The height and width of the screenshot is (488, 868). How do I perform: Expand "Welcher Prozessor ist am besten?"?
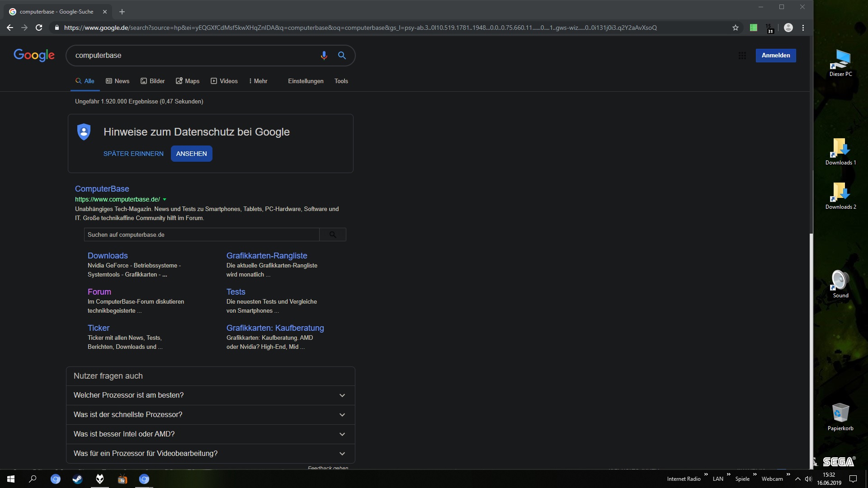click(x=342, y=395)
